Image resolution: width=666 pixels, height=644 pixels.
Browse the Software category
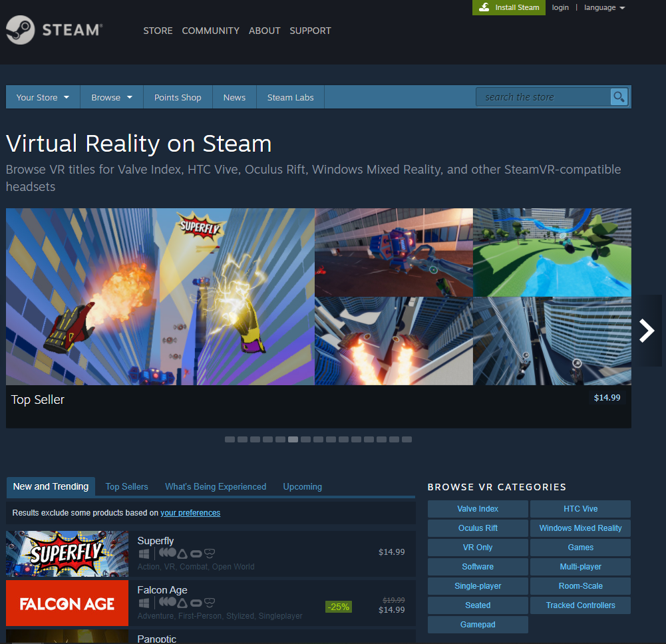pos(478,567)
